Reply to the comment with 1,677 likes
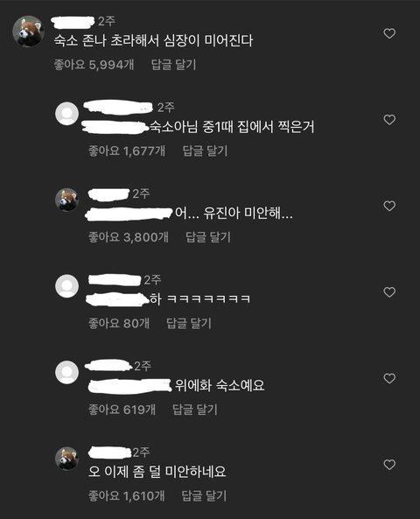The width and height of the screenshot is (420, 519). [x=206, y=151]
